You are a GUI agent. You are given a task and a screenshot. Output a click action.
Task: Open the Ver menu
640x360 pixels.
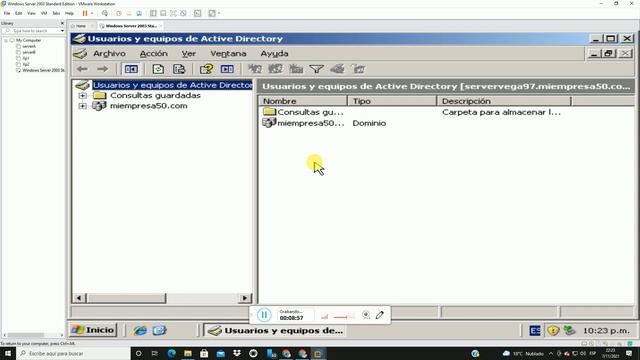click(x=189, y=53)
